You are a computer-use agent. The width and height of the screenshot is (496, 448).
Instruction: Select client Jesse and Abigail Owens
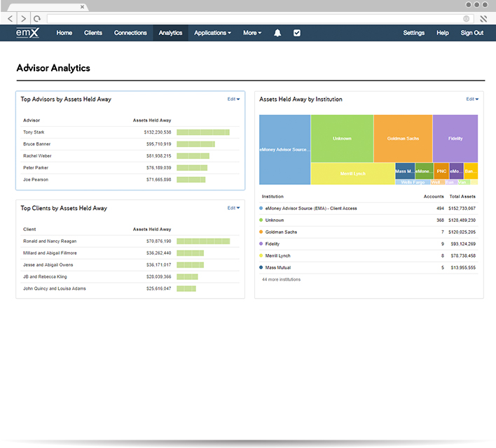48,265
